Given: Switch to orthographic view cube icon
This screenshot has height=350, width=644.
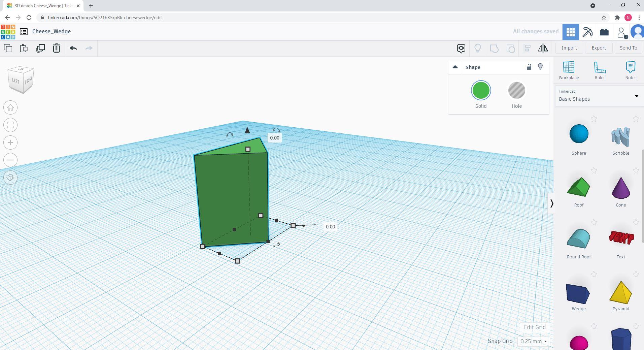Looking at the screenshot, I should [x=10, y=178].
